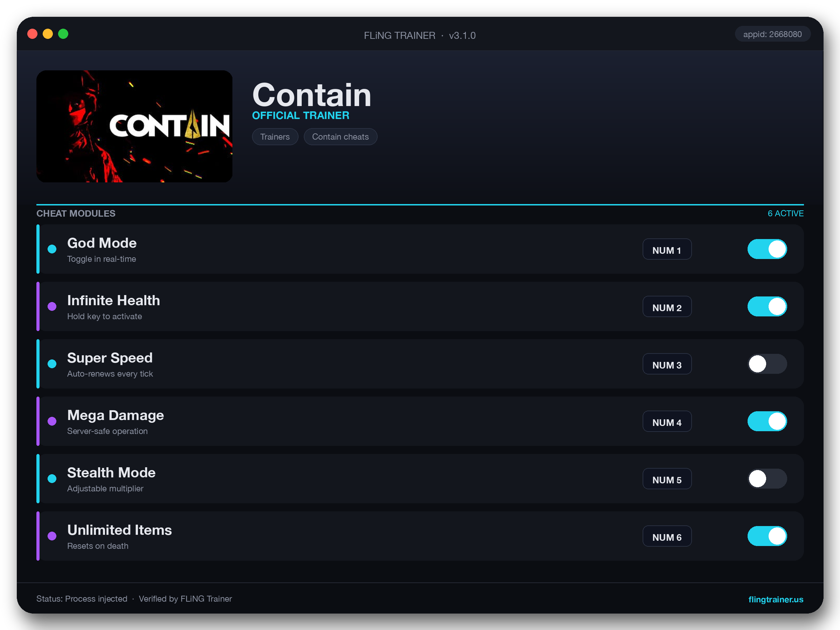
Task: Click the 'Resets on death' description
Action: [98, 546]
